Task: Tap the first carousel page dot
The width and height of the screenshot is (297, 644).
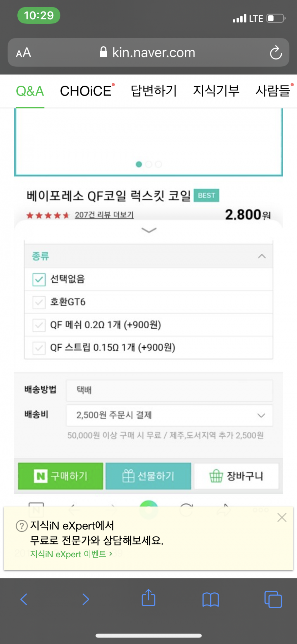Action: [x=139, y=164]
